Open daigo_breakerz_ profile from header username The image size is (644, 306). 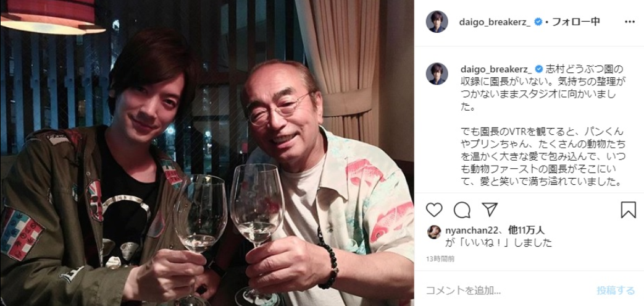click(495, 22)
